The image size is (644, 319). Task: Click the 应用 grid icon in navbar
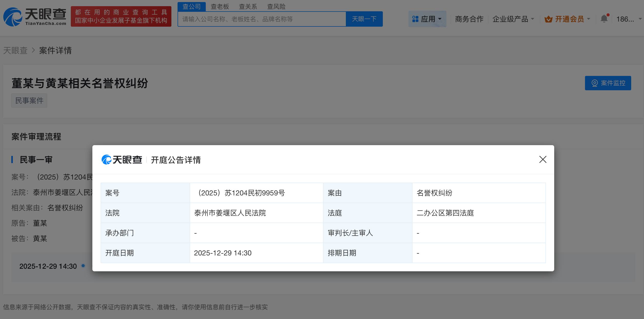coord(416,18)
